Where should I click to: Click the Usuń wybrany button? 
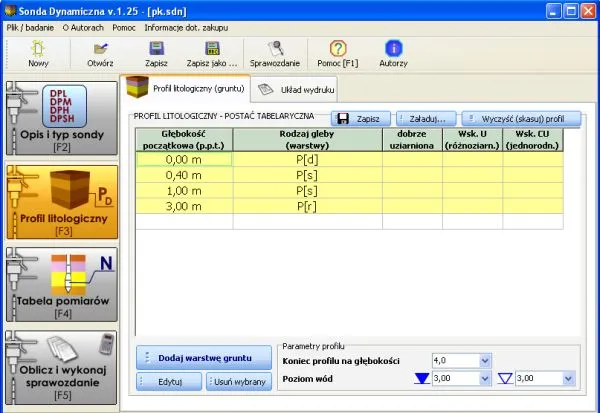[238, 381]
